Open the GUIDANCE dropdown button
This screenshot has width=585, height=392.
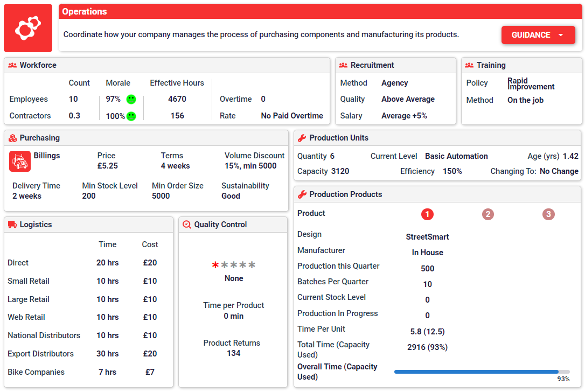538,35
